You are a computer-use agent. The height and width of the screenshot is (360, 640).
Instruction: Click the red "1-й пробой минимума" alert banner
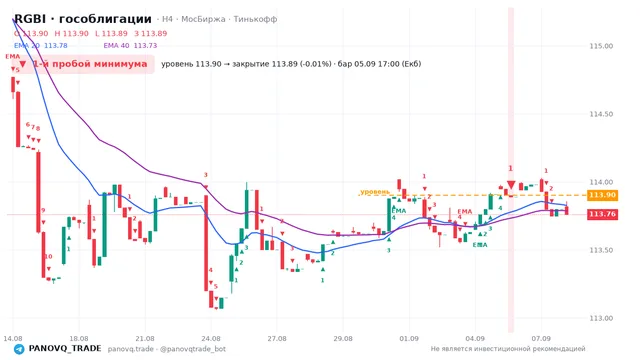pyautogui.click(x=83, y=64)
